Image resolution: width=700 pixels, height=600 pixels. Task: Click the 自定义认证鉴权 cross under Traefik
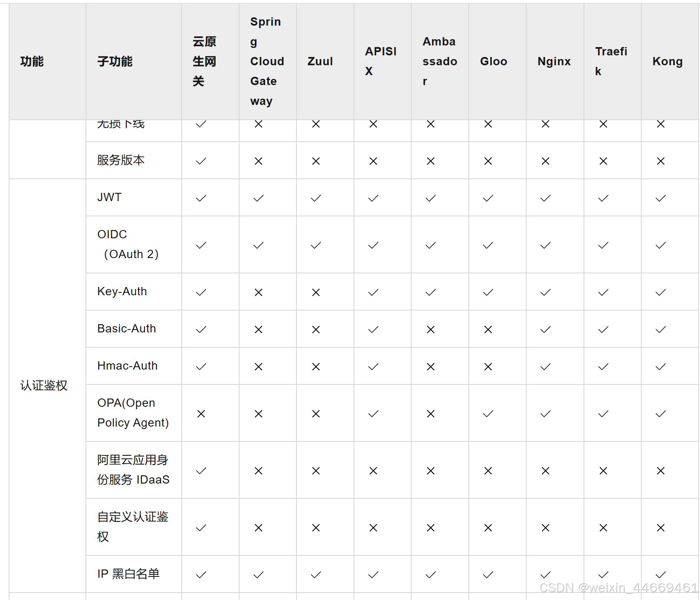pos(603,528)
